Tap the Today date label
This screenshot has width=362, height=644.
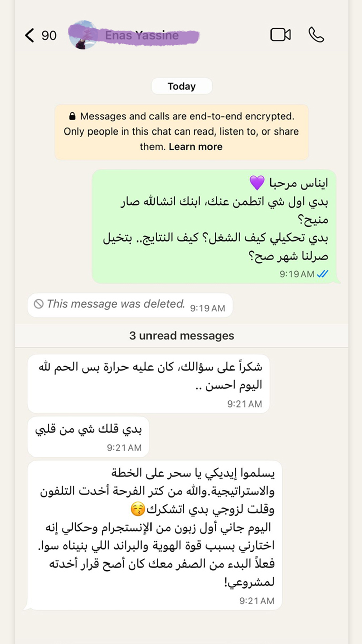click(x=181, y=86)
